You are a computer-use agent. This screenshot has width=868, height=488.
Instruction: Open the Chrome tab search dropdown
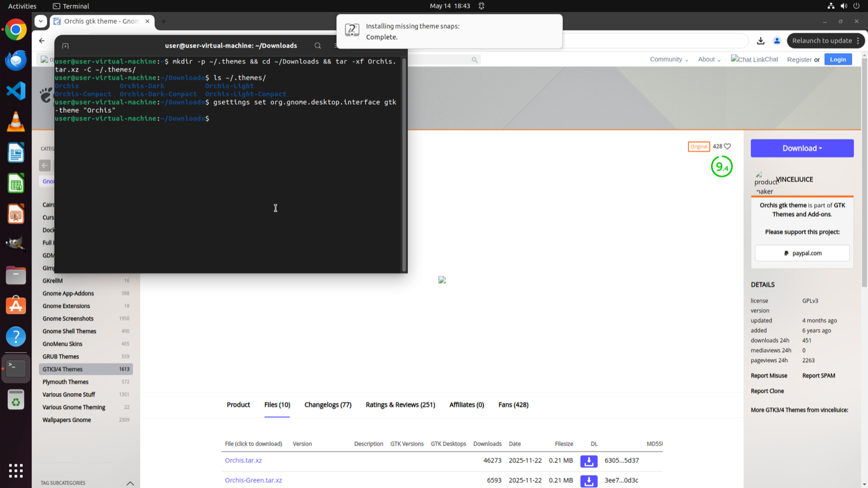[41, 21]
